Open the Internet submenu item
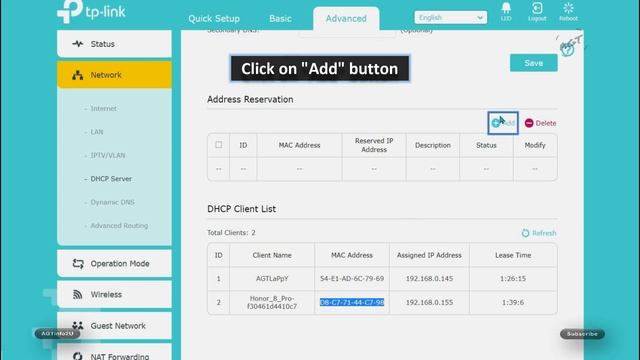The width and height of the screenshot is (640, 360). pos(103,108)
